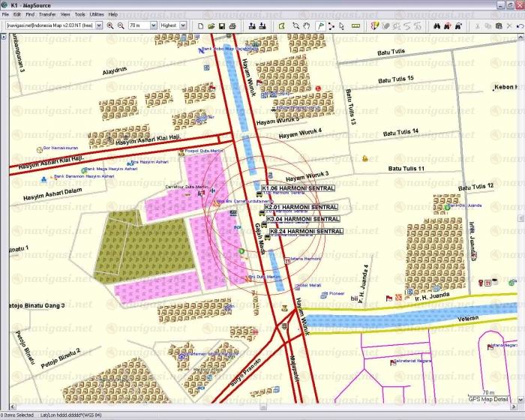Image resolution: width=525 pixels, height=420 pixels.
Task: Click the Open file folder icon
Action: point(211,25)
